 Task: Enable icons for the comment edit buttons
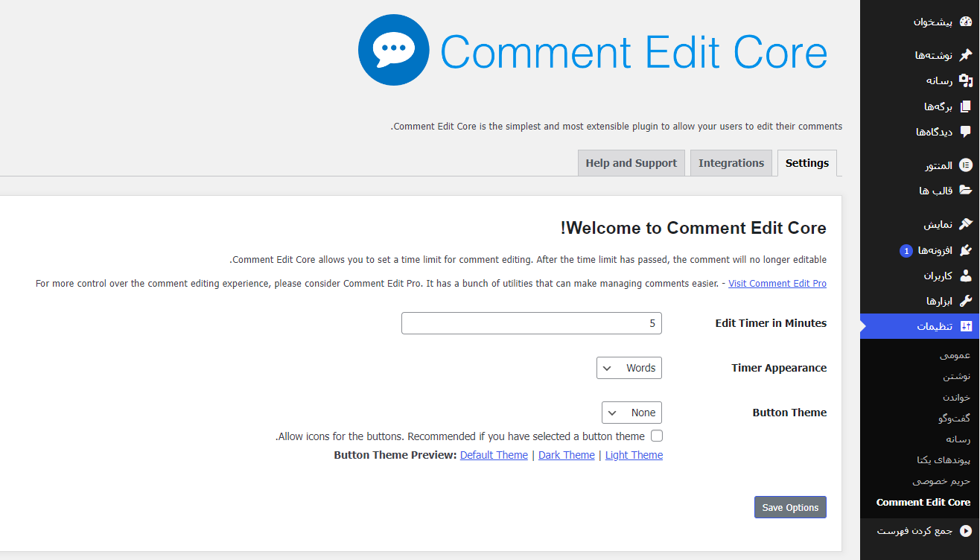(x=657, y=436)
